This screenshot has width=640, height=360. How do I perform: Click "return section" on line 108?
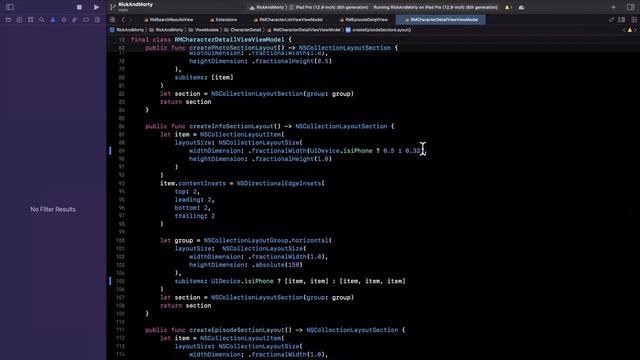coord(186,305)
